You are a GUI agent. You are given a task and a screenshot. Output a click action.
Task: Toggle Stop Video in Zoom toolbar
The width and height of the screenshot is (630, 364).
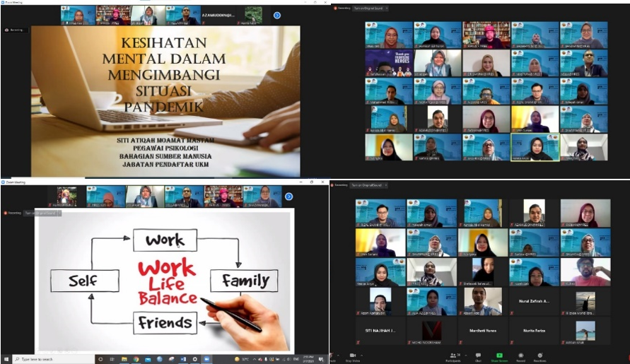pos(351,356)
